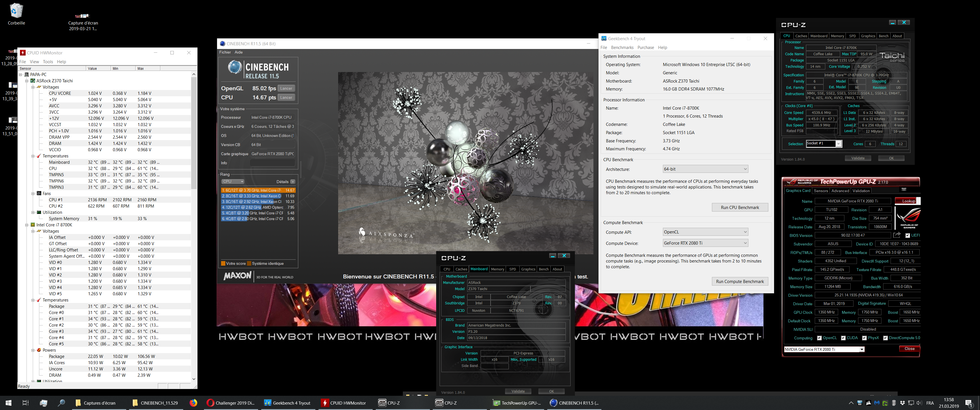Click the Système identique legend swatch
This screenshot has height=410, width=980.
click(x=249, y=263)
